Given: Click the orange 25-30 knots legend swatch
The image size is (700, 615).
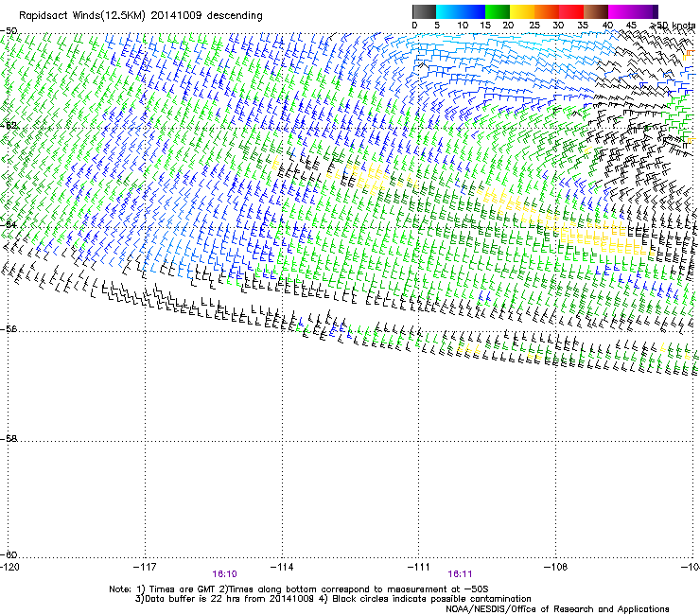Looking at the screenshot, I should coord(547,11).
